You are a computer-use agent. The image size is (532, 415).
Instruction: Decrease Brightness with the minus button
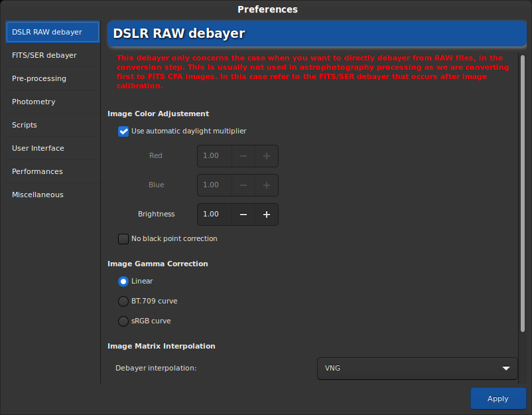click(243, 214)
